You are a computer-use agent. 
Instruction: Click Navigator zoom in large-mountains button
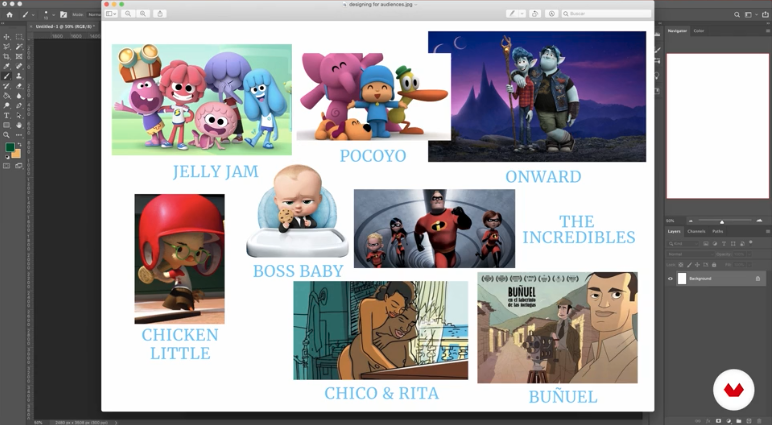click(759, 220)
